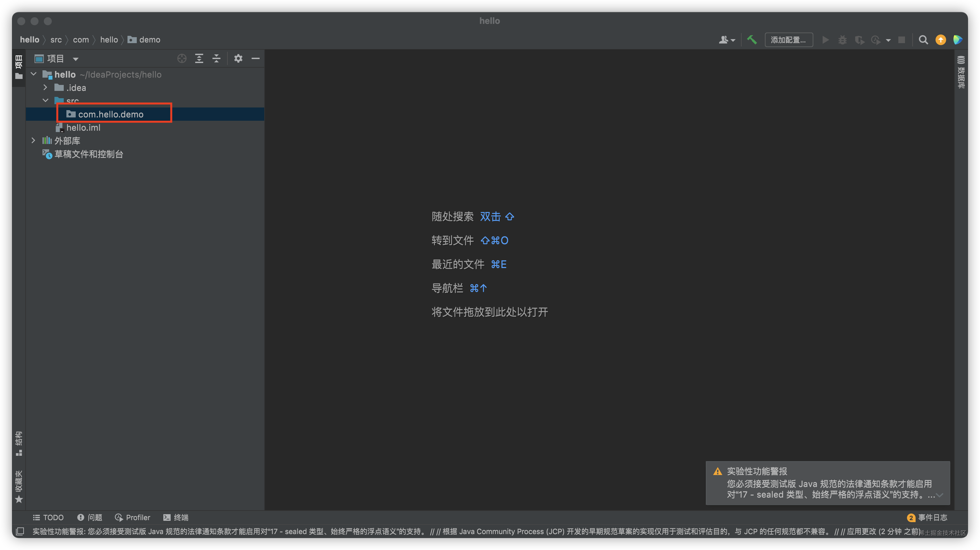Viewport: 980px width, 550px height.
Task: Click the status bar warning message
Action: 476,531
